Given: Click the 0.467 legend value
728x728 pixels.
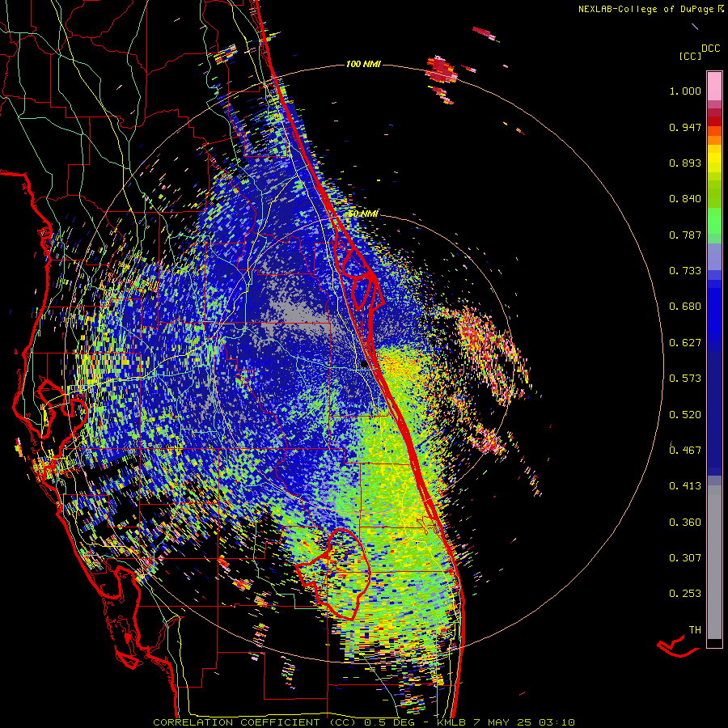Looking at the screenshot, I should 685,450.
